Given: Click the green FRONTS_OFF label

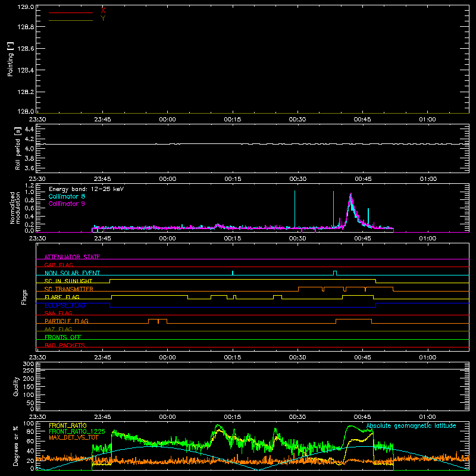Looking at the screenshot, I should tap(63, 337).
